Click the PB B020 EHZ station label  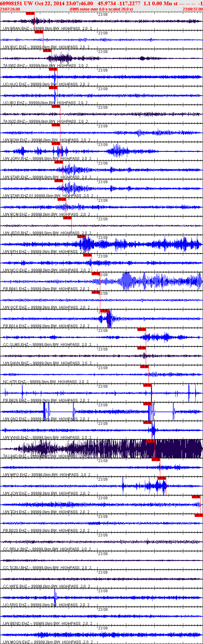click(15, 531)
